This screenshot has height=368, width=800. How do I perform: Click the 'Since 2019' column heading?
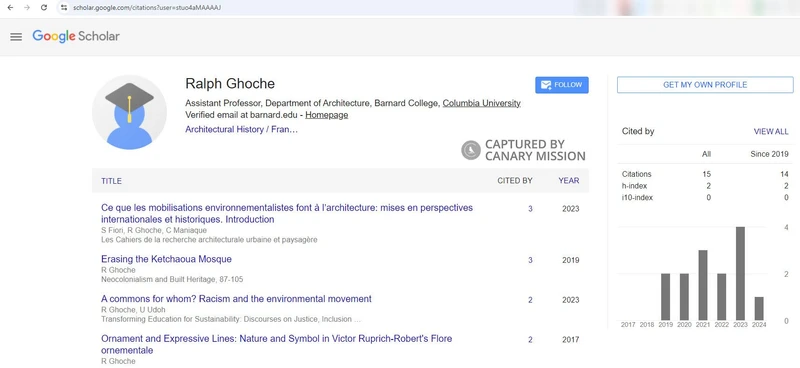pos(769,154)
